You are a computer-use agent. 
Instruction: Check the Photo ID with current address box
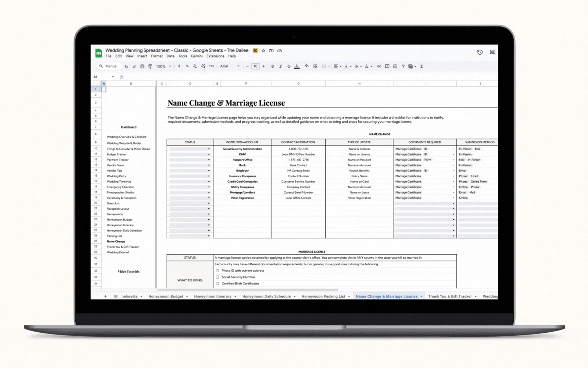tap(217, 271)
